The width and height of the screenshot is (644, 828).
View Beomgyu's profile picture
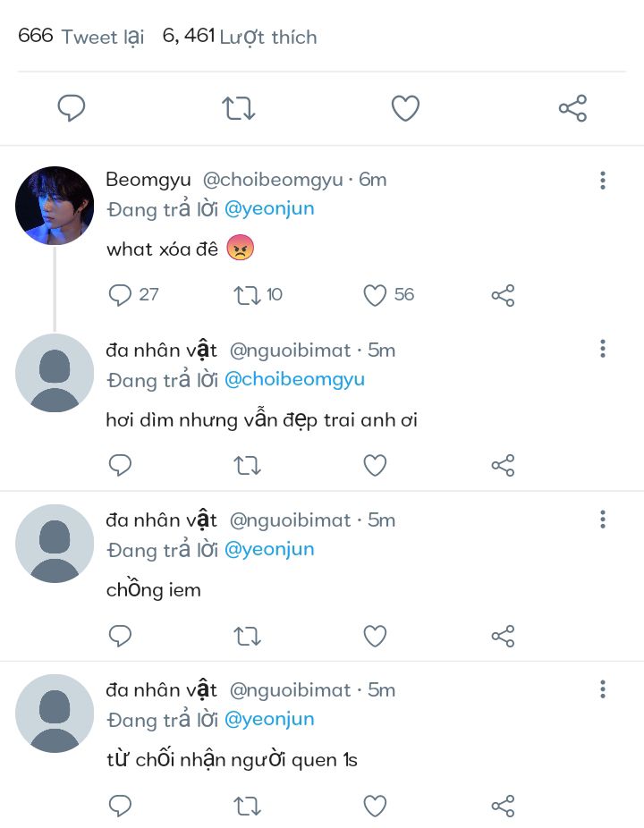[x=55, y=206]
